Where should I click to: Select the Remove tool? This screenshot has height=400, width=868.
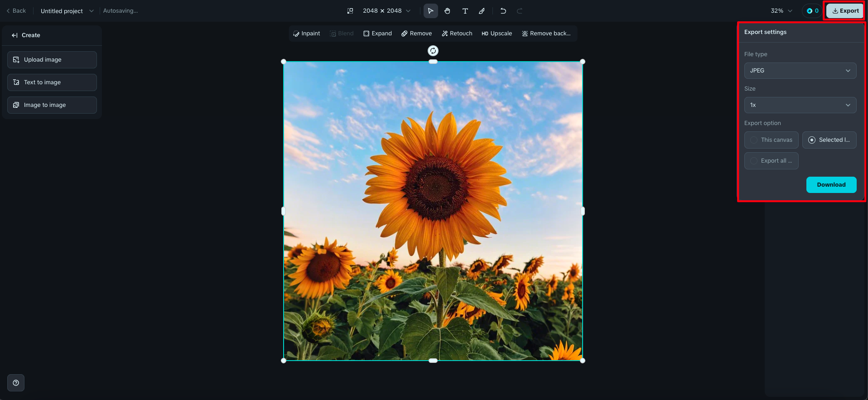point(416,34)
